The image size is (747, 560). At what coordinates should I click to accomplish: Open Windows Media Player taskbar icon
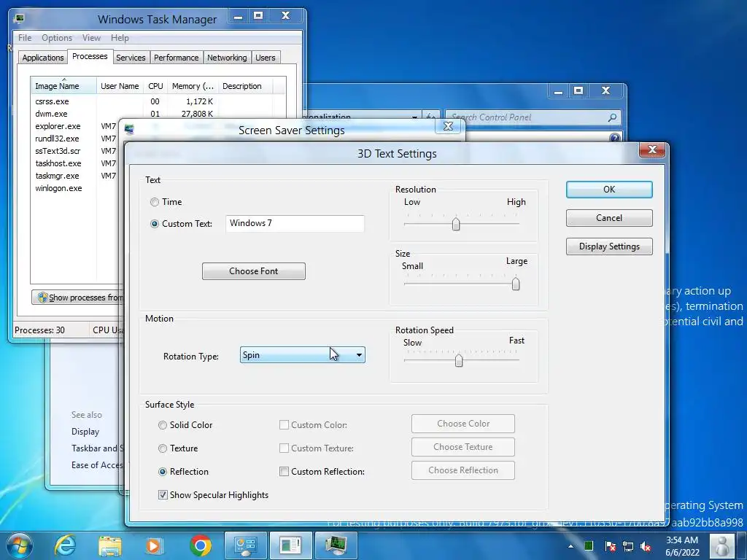[x=154, y=545]
